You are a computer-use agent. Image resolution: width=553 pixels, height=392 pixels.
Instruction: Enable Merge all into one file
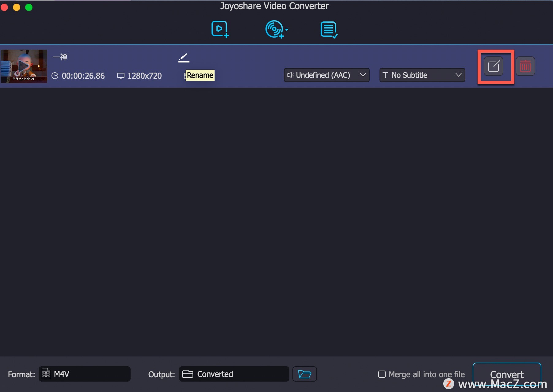(x=382, y=374)
